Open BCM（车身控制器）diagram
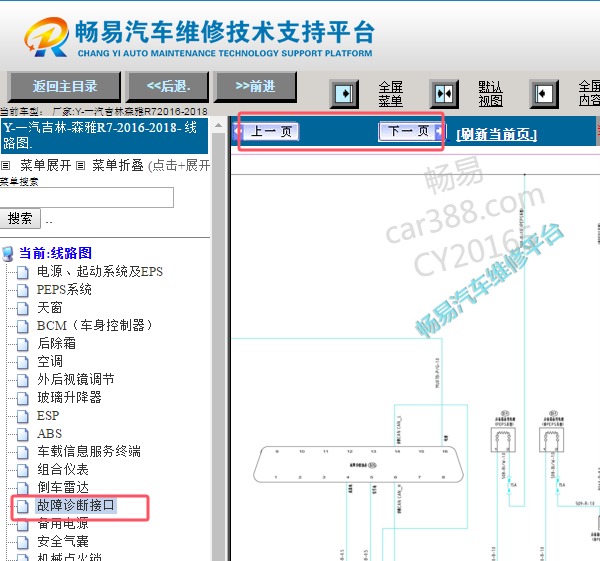This screenshot has height=561, width=600. pyautogui.click(x=95, y=325)
